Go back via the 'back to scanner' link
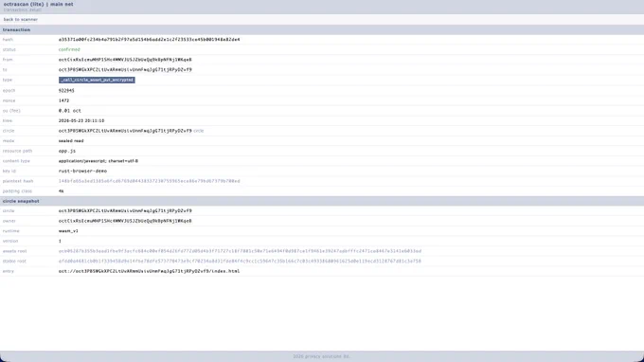 click(21, 19)
